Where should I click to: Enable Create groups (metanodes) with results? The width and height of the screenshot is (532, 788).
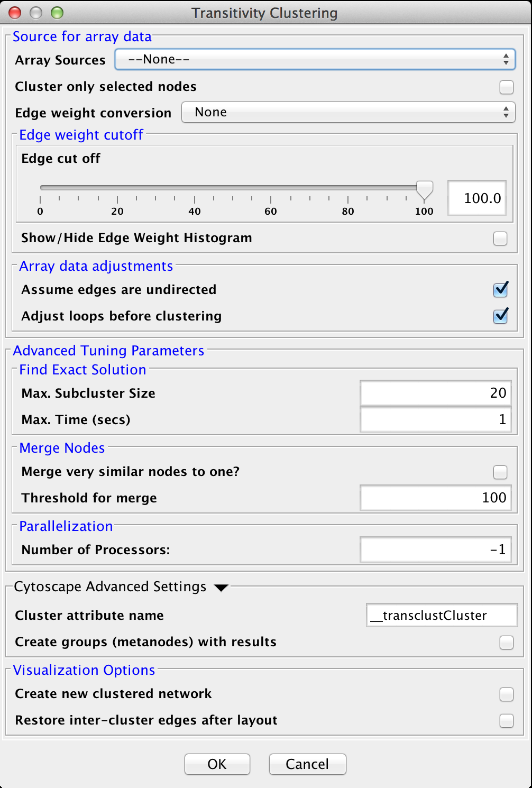click(506, 642)
